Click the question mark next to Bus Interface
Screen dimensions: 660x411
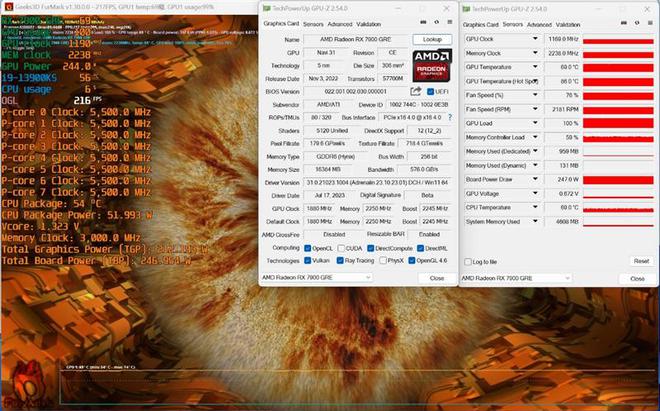pyautogui.click(x=450, y=117)
